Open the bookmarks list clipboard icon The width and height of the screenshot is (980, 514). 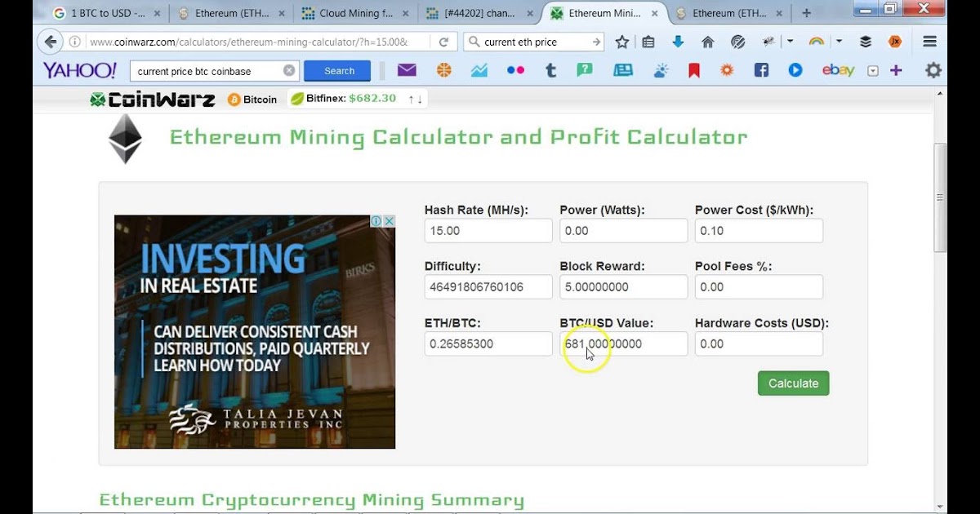pyautogui.click(x=648, y=42)
